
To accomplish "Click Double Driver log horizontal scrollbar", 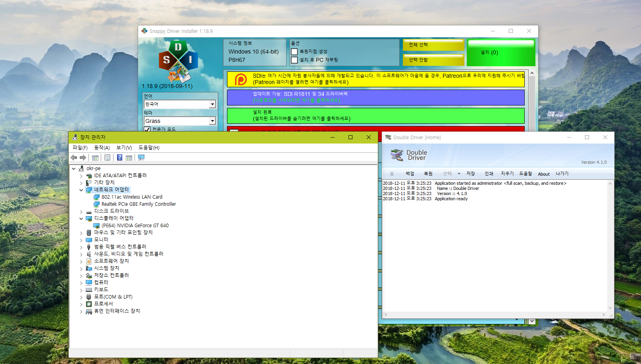I will pyautogui.click(x=495, y=315).
